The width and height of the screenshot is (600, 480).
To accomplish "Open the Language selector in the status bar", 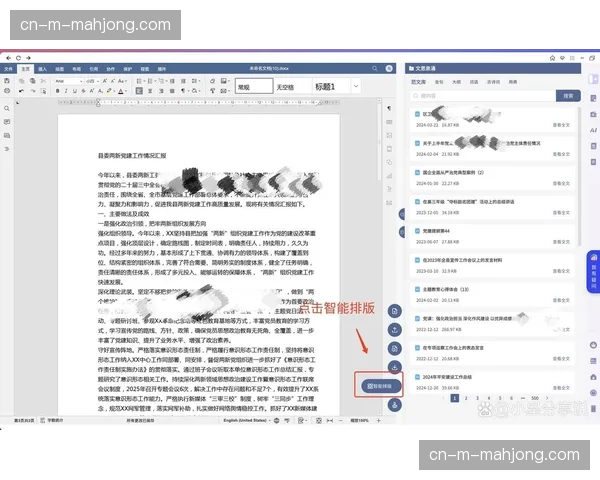I will coord(247,420).
